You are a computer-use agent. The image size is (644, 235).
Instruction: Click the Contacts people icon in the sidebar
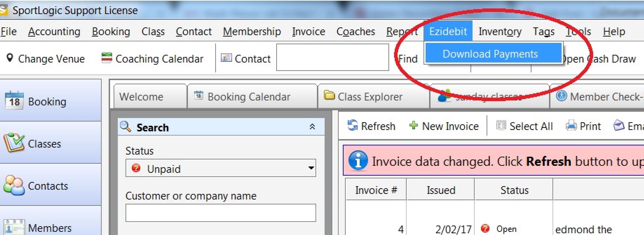tap(14, 185)
